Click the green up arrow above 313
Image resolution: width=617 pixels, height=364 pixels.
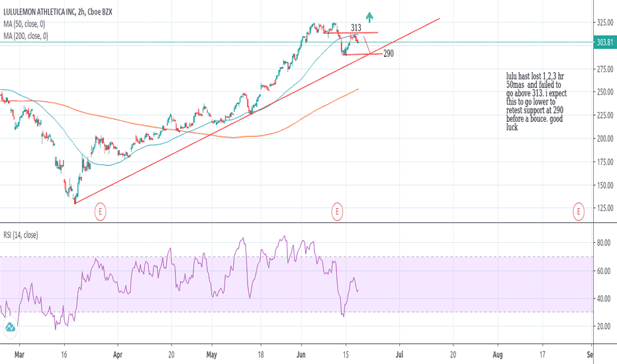pyautogui.click(x=369, y=17)
